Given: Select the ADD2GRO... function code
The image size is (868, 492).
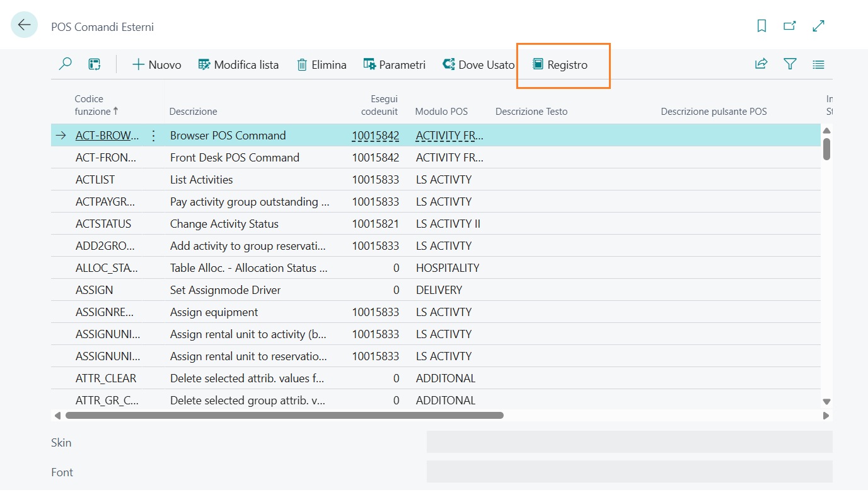Looking at the screenshot, I should point(105,246).
